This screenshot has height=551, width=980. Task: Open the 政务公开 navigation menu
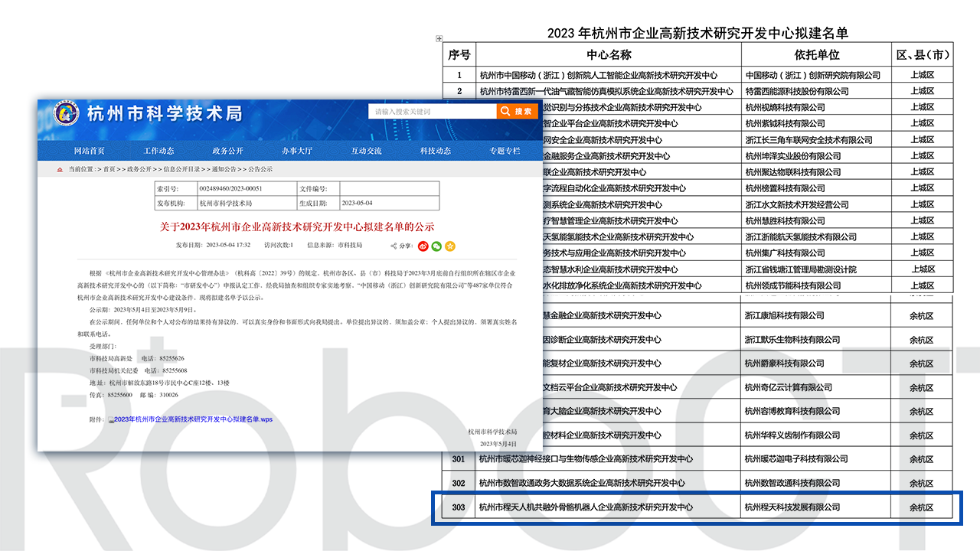pyautogui.click(x=225, y=151)
